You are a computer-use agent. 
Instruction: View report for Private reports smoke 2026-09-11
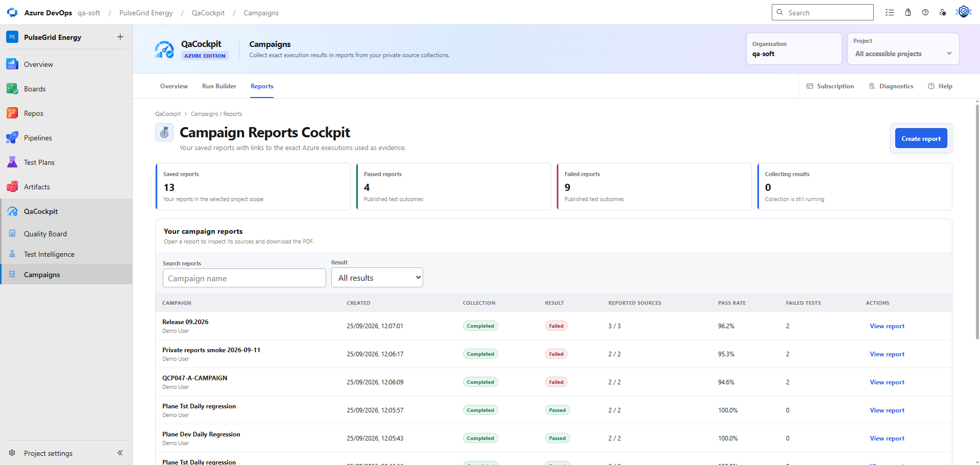click(887, 354)
